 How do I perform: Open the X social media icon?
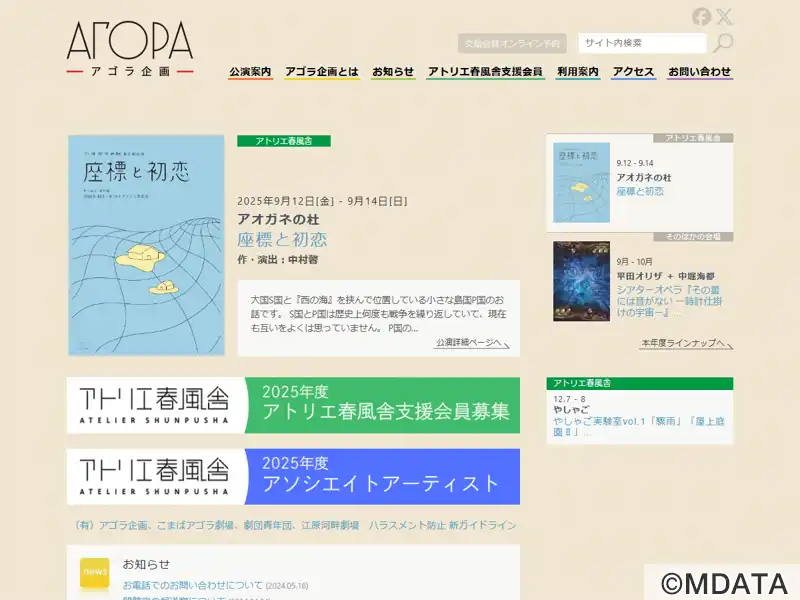tap(724, 17)
